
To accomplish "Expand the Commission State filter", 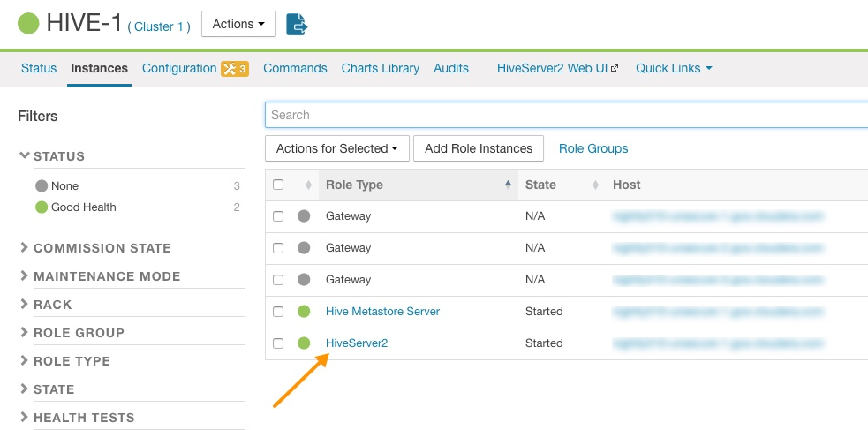I will (x=102, y=248).
